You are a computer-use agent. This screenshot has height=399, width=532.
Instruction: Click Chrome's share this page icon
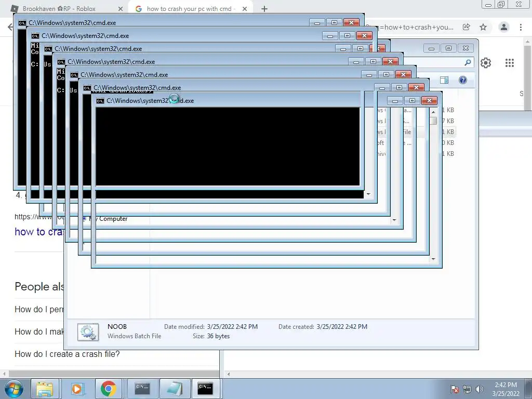(x=467, y=27)
